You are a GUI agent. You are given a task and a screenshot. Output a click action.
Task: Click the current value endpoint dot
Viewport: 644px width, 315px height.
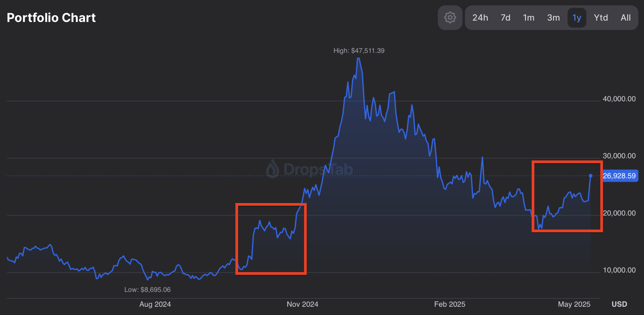(x=591, y=176)
